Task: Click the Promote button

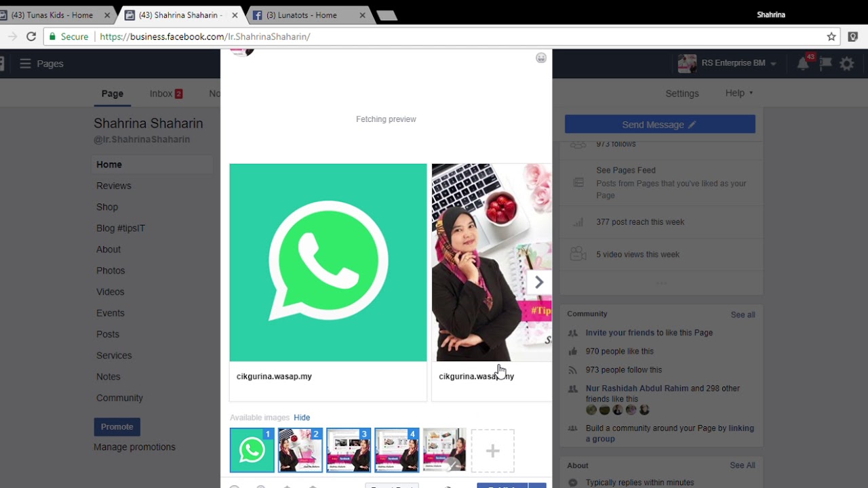Action: [x=117, y=426]
